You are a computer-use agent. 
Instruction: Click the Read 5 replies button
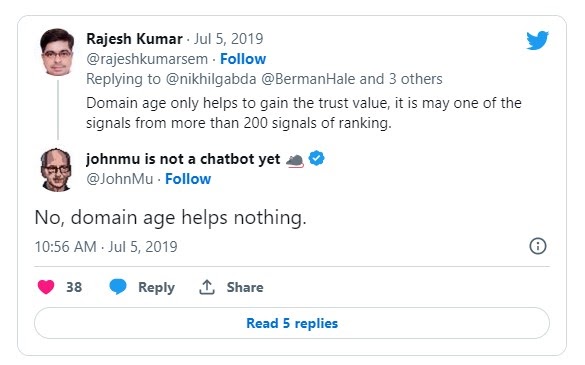click(x=292, y=323)
